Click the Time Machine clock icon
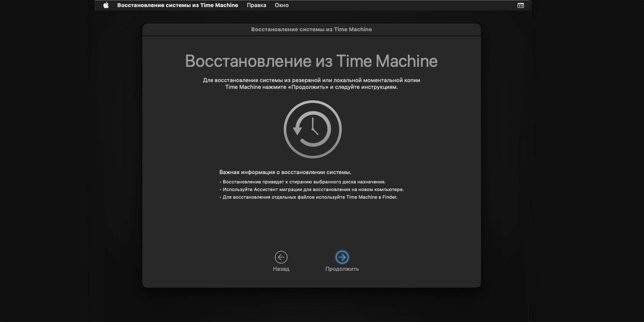Image resolution: width=644 pixels, height=322 pixels. pos(312,129)
